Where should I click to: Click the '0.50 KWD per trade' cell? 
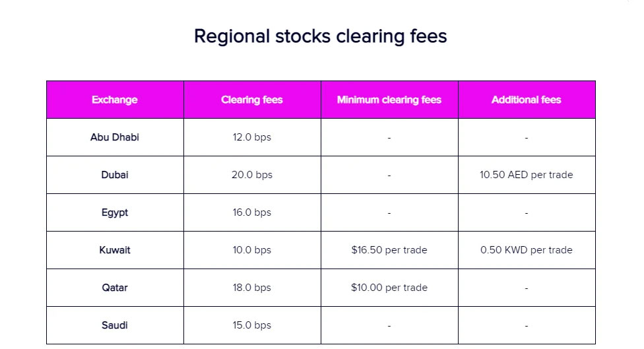click(527, 250)
